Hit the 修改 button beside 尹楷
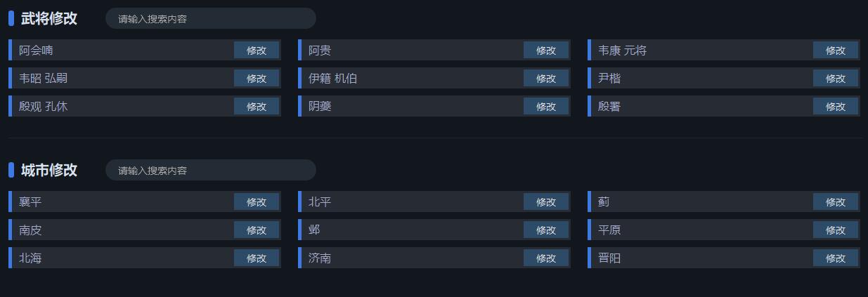 tap(835, 78)
